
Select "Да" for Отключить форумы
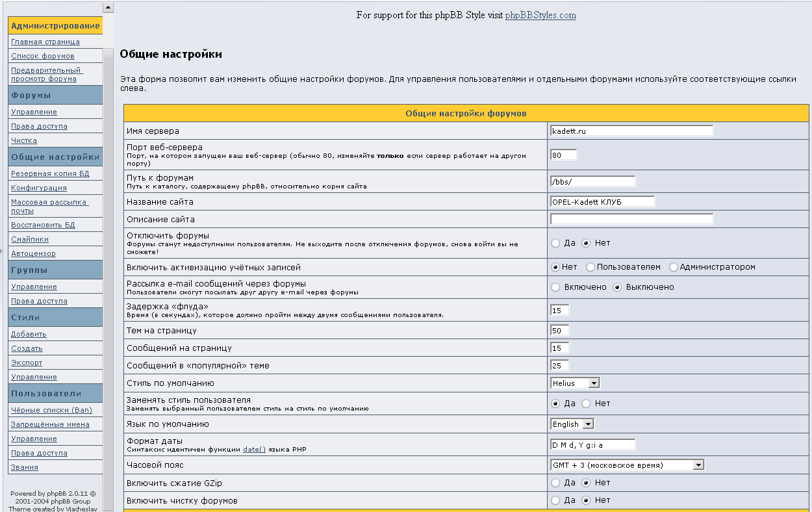555,243
